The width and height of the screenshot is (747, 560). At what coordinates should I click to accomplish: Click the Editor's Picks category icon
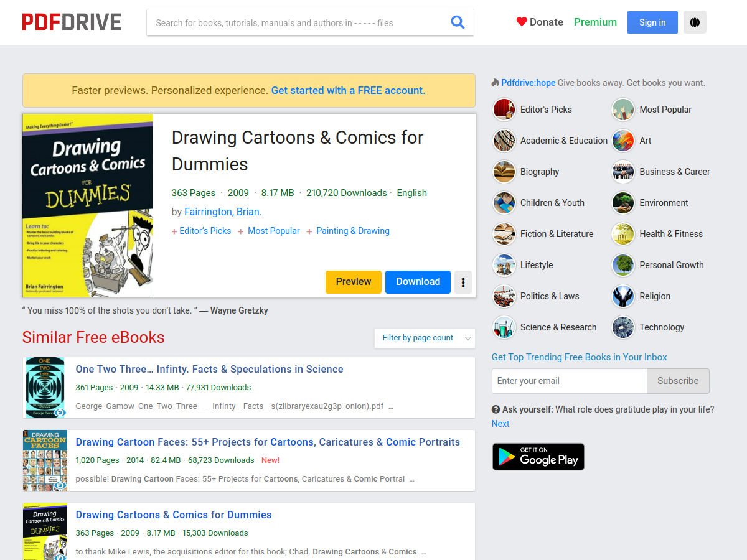(x=504, y=110)
